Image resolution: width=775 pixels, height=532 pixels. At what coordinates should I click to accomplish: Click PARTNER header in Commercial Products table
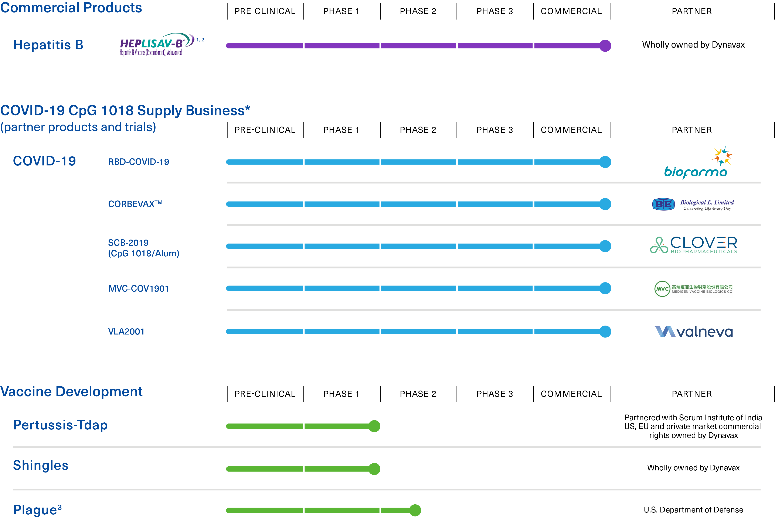pos(692,11)
